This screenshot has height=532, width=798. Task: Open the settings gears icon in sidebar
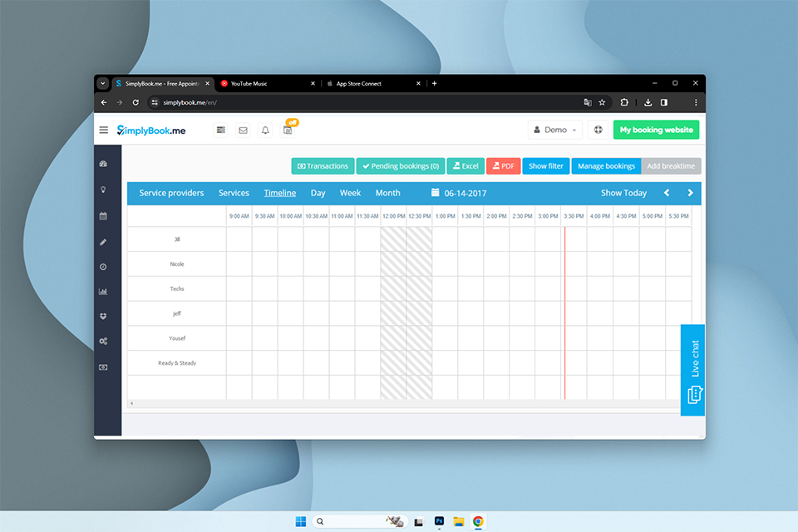pos(103,341)
